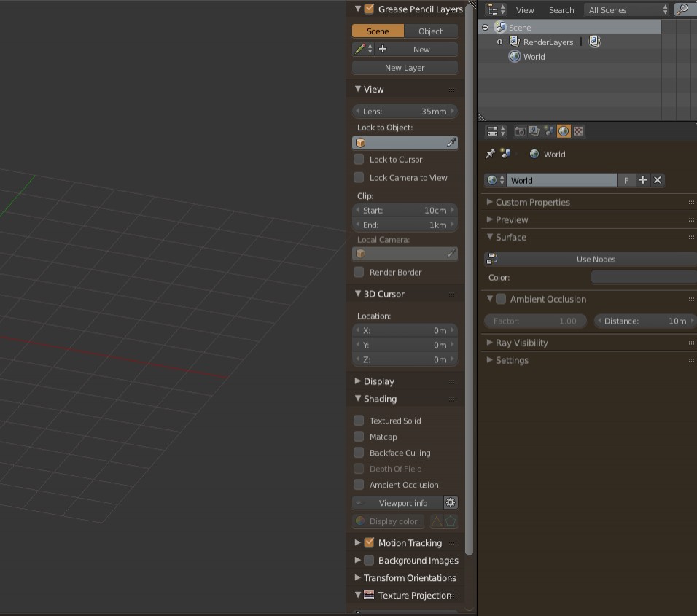Expand RenderLayers in the Outliner tree
Viewport: 697px width, 616px height.
pyautogui.click(x=500, y=42)
